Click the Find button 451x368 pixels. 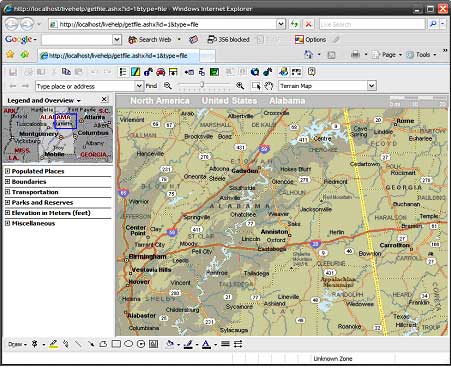[151, 86]
